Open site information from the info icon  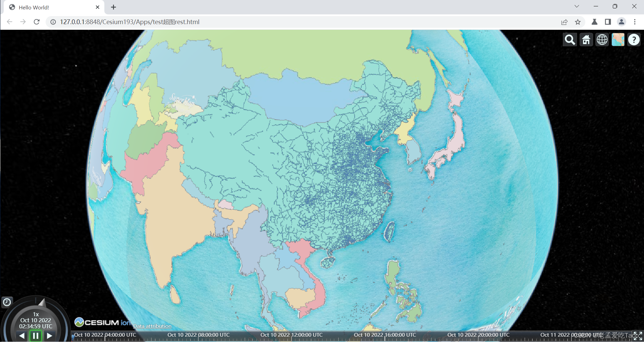tap(53, 22)
